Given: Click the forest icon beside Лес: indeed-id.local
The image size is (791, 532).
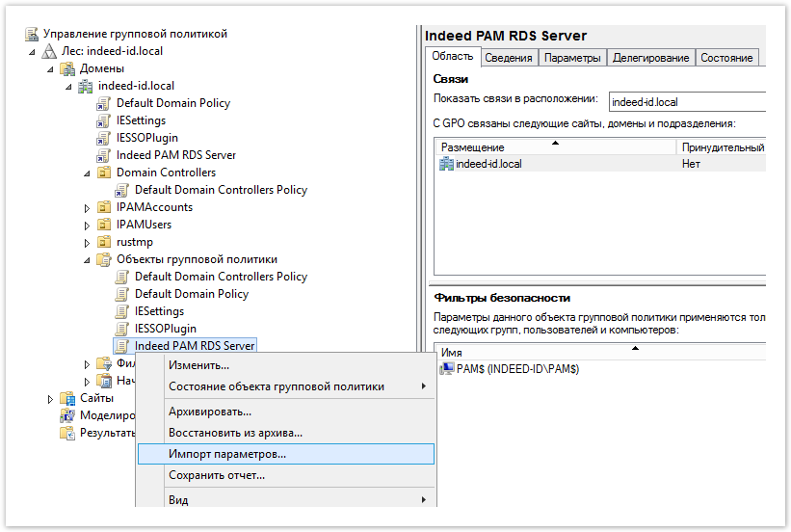Looking at the screenshot, I should [x=49, y=51].
